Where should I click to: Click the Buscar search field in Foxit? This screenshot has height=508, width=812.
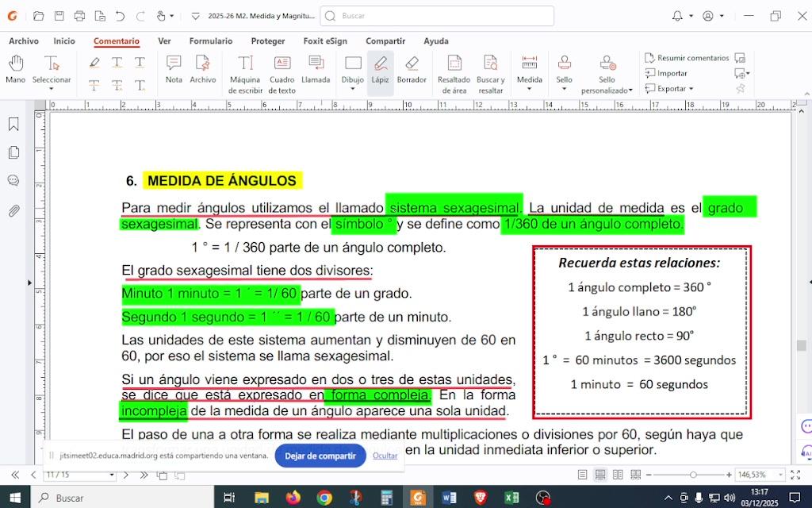(x=437, y=16)
